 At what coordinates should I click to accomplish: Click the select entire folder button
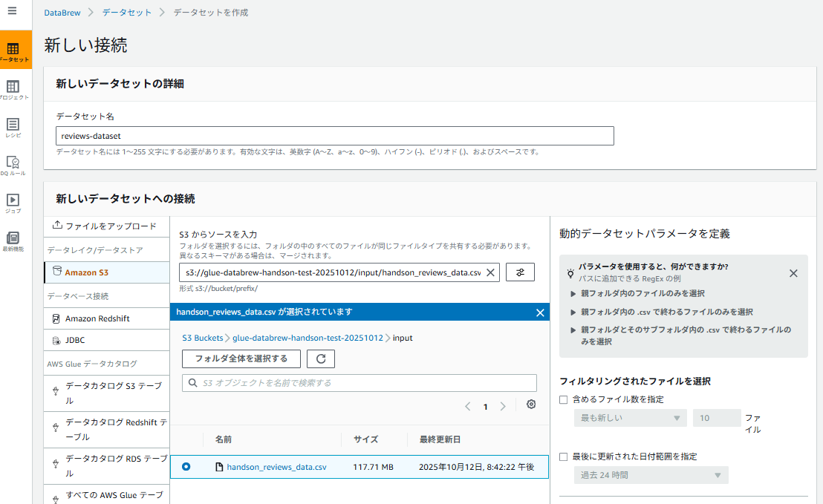(x=241, y=359)
